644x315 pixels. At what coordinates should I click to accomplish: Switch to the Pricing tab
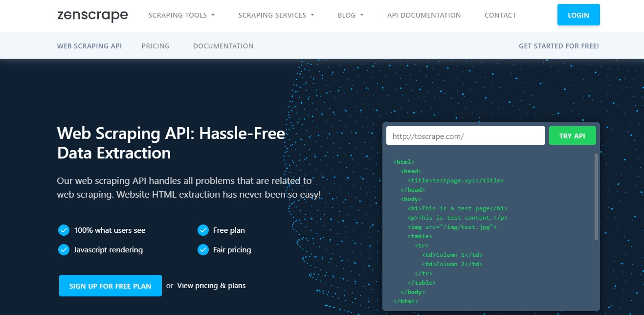(155, 46)
